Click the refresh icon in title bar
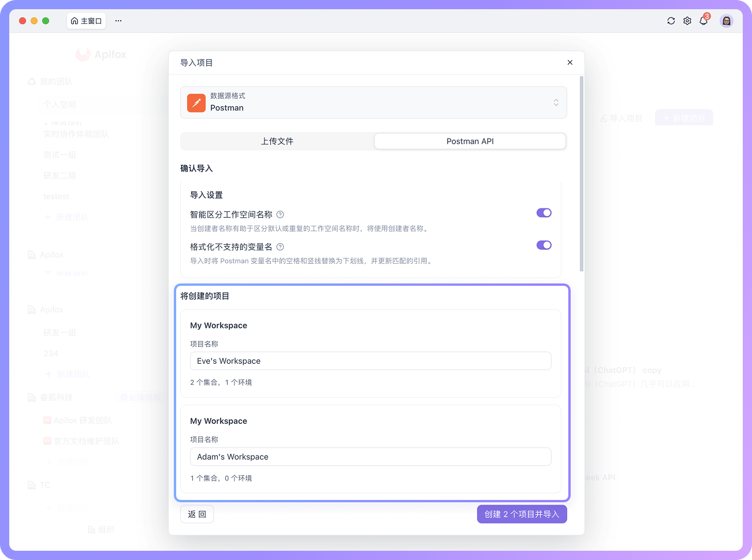 click(671, 21)
